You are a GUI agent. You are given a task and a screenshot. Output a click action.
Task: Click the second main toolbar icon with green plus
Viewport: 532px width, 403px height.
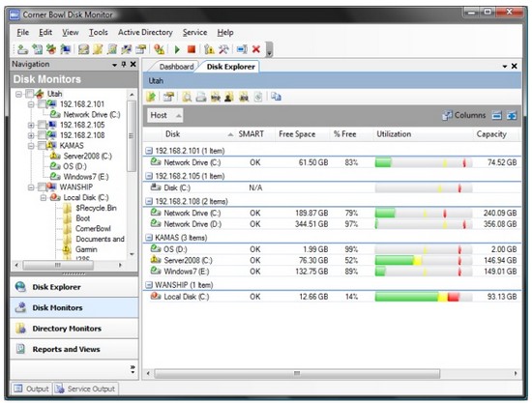37,49
